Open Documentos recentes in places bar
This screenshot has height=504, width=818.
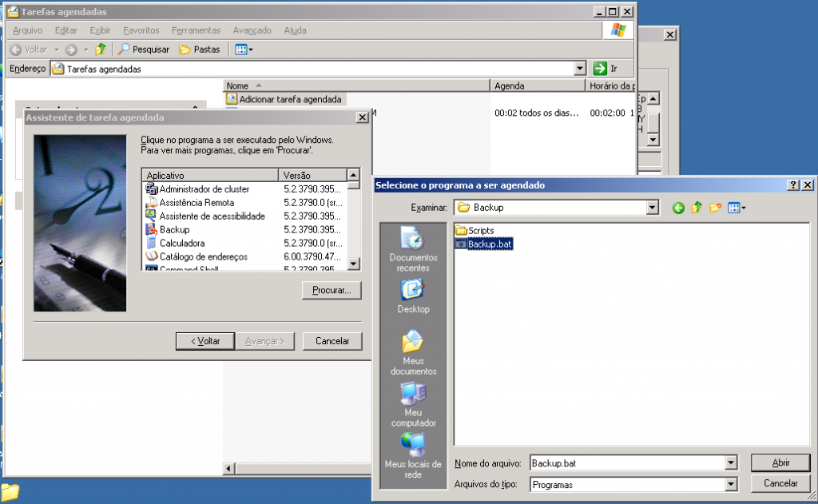(x=413, y=249)
